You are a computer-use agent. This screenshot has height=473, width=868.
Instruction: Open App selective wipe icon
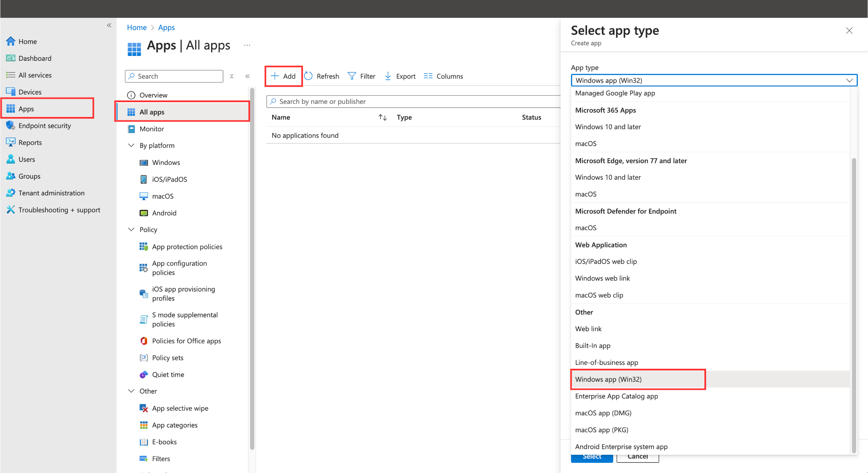[144, 408]
